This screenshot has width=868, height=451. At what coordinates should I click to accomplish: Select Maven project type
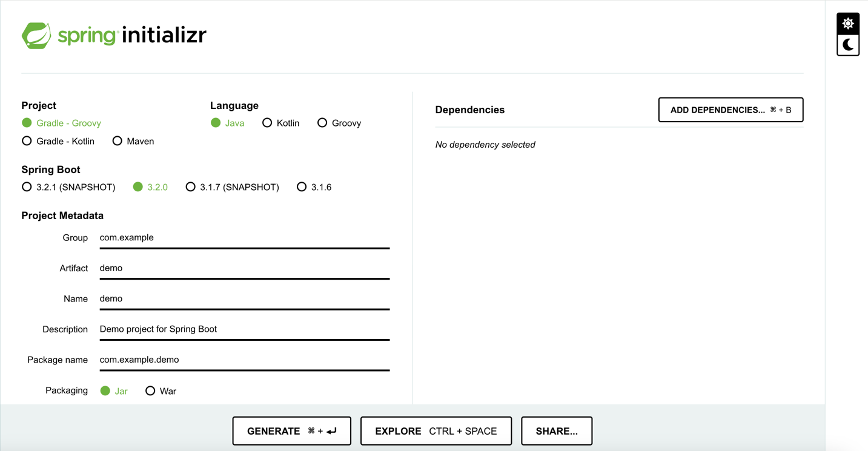click(133, 141)
